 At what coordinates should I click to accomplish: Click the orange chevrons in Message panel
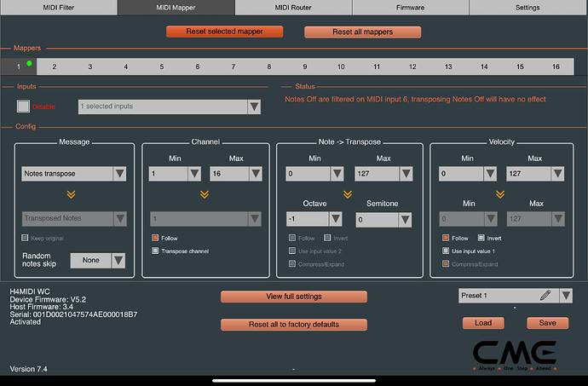74,195
